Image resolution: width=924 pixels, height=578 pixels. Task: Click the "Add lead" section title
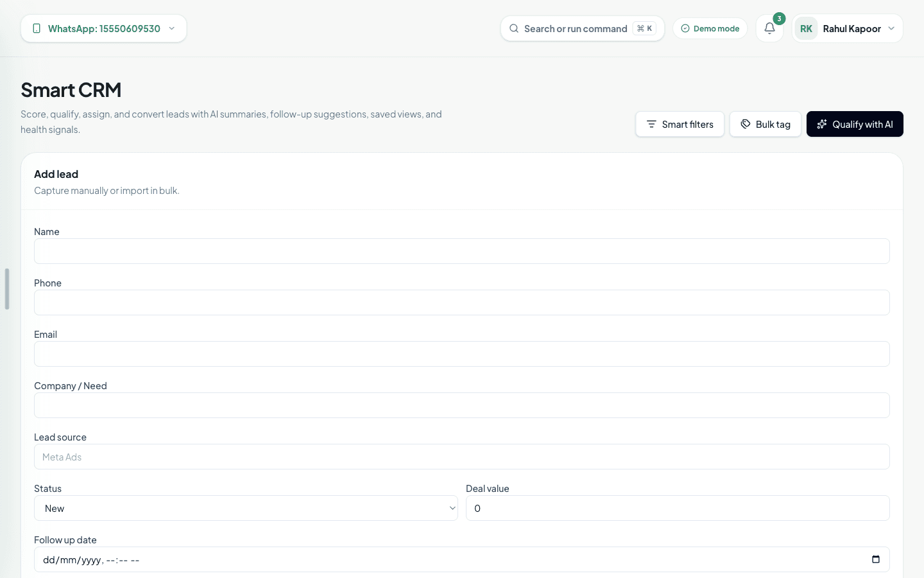pos(56,174)
